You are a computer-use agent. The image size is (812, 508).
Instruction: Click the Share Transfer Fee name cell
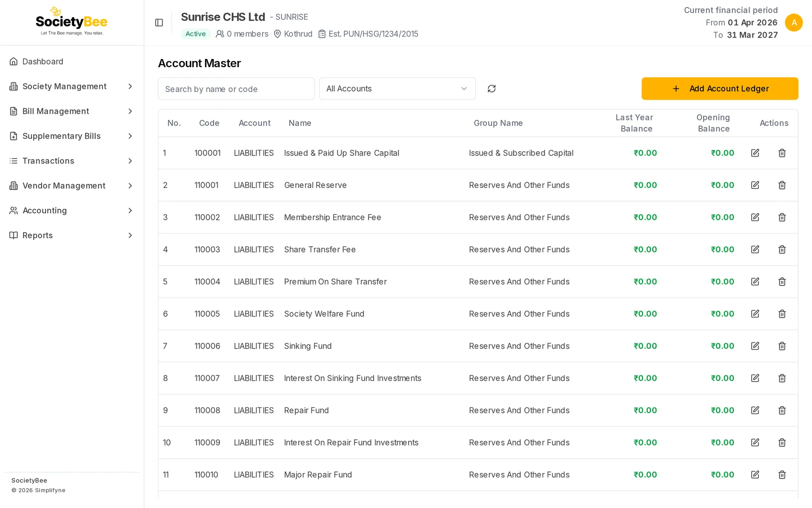(320, 249)
